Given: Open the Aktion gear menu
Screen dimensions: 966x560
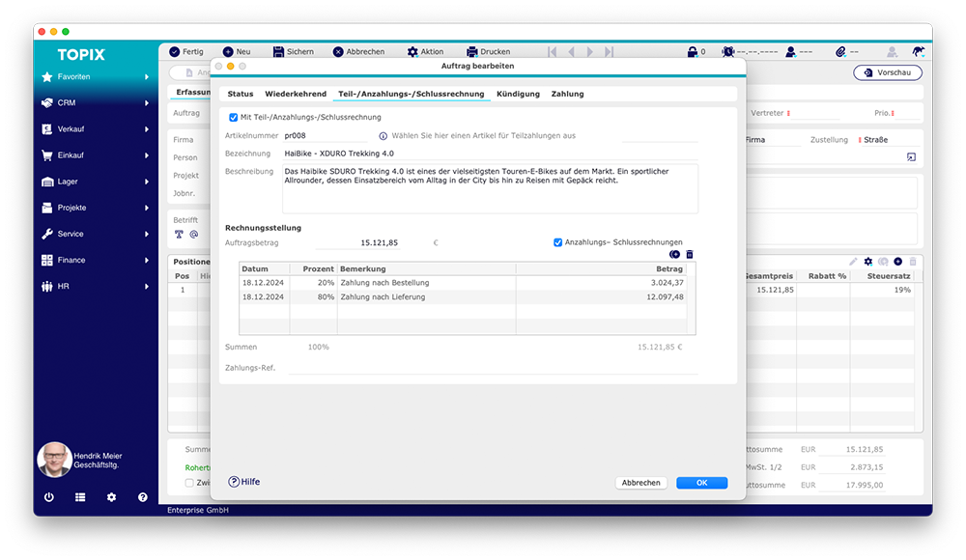Looking at the screenshot, I should coord(412,51).
